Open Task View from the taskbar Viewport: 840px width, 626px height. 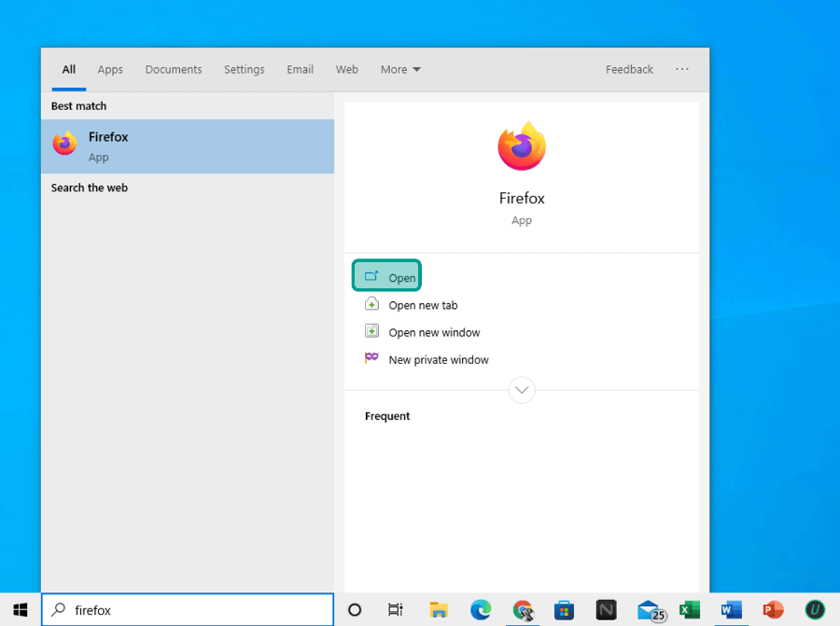pos(396,609)
